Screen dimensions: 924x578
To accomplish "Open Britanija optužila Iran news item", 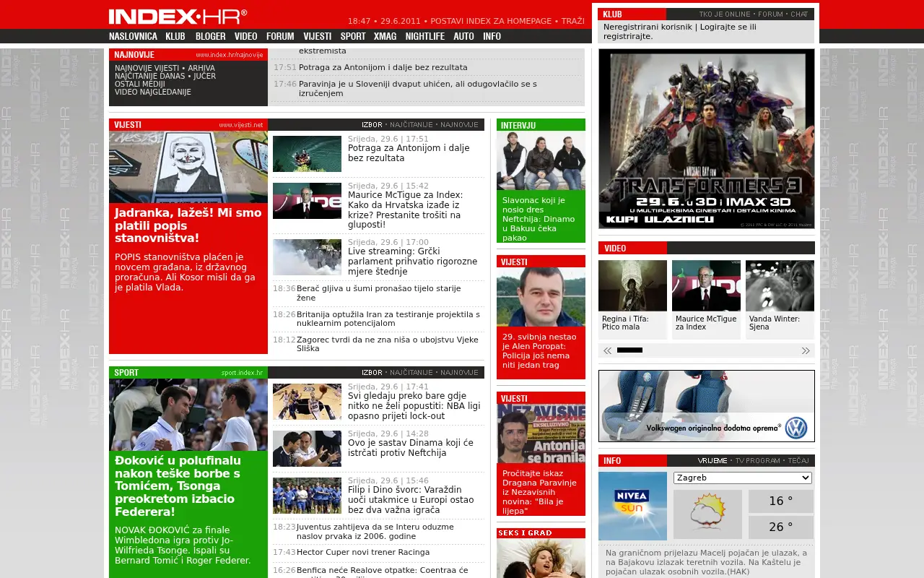I will pos(388,319).
